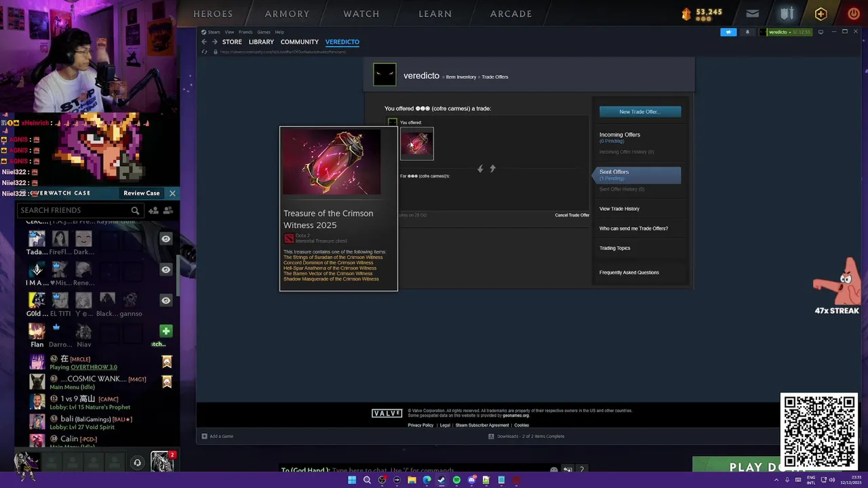This screenshot has height=488, width=868.
Task: Click the search friends magnifier icon
Action: tap(135, 210)
